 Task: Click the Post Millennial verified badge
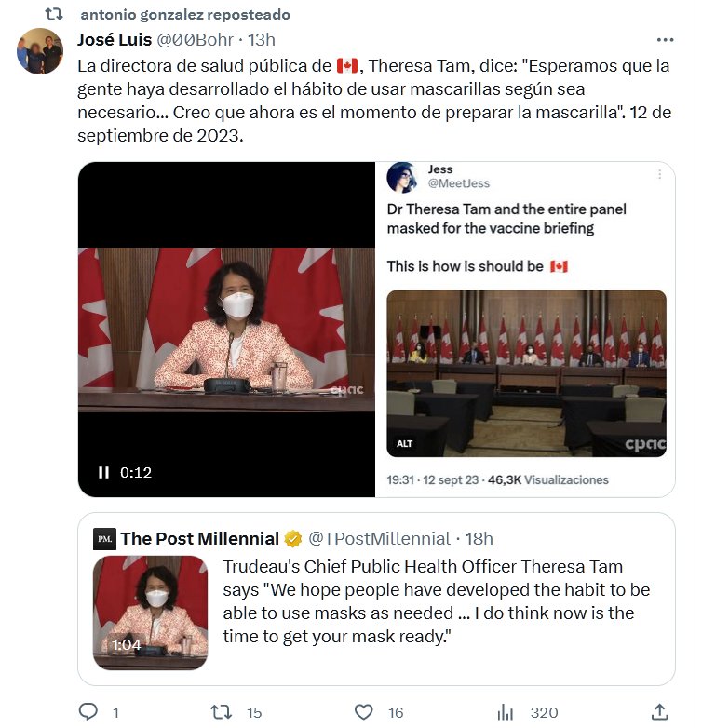tap(292, 539)
